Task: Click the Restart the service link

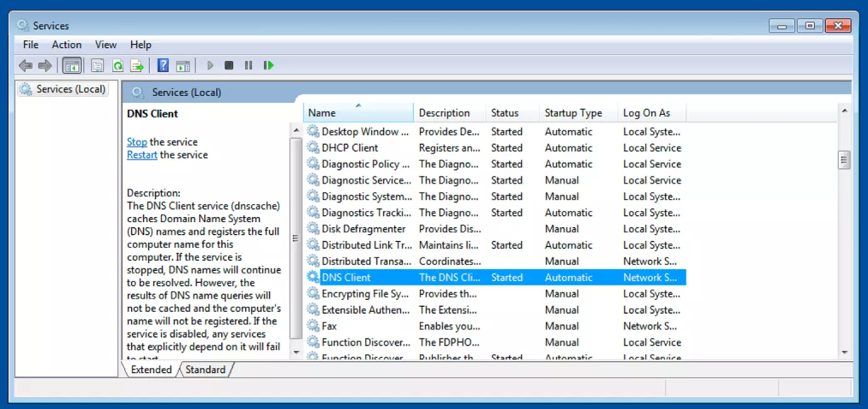Action: (x=142, y=155)
